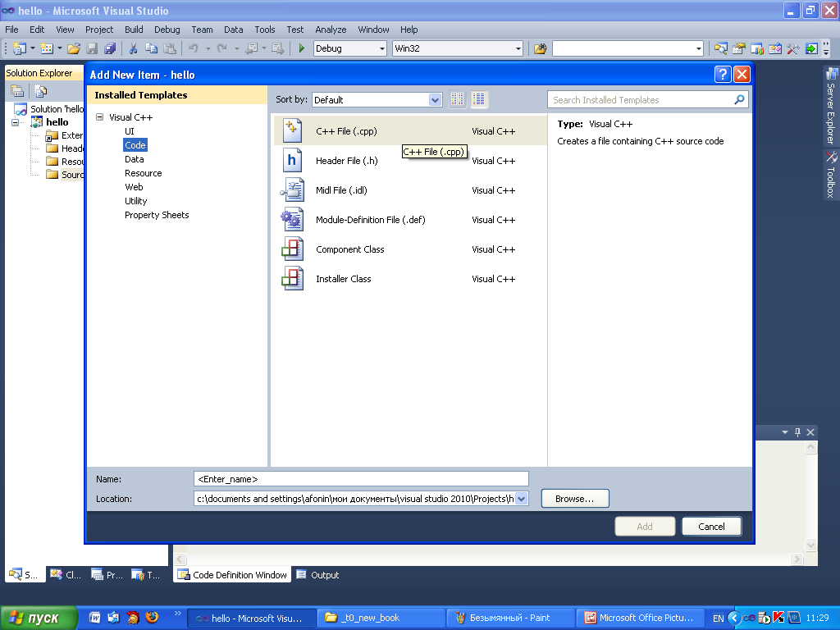Switch templates to medium icons view
This screenshot has width=840, height=630.
(x=478, y=99)
